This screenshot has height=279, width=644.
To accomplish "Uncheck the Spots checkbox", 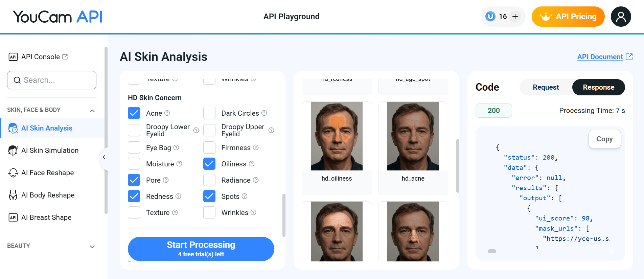I will [209, 196].
